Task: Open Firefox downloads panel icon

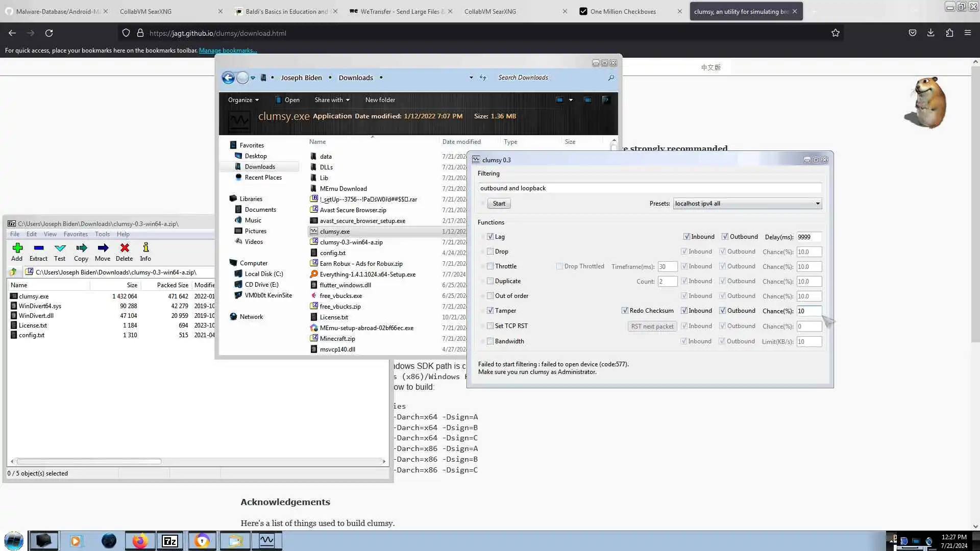Action: pos(930,33)
